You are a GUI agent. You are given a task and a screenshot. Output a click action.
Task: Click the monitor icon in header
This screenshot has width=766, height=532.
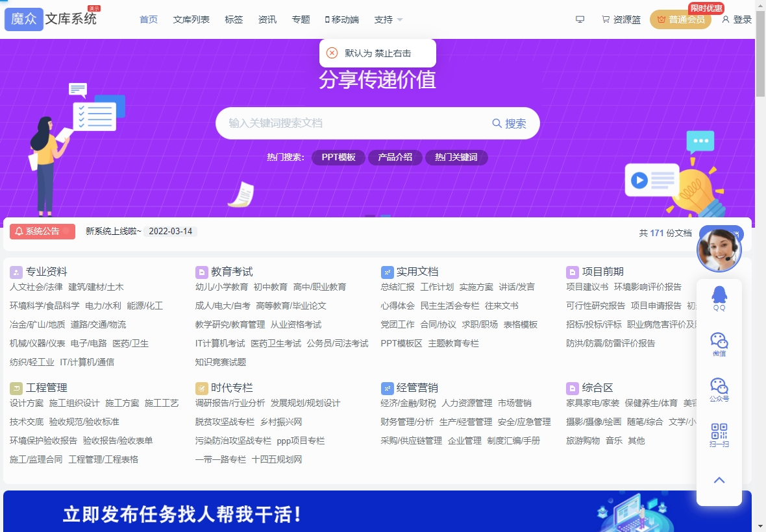point(580,19)
